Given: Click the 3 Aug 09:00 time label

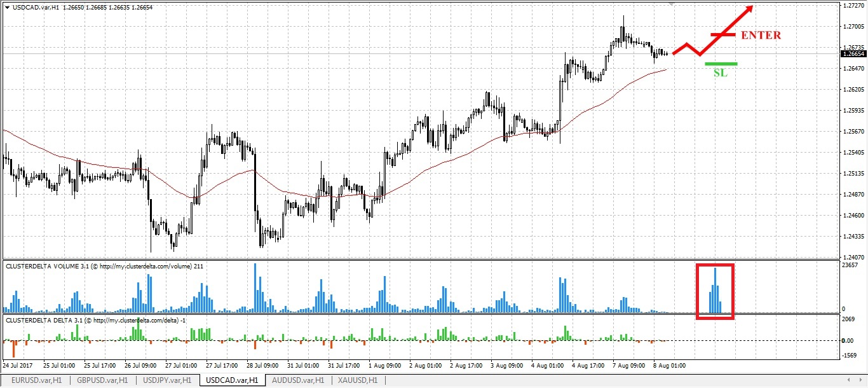Looking at the screenshot, I should (506, 366).
